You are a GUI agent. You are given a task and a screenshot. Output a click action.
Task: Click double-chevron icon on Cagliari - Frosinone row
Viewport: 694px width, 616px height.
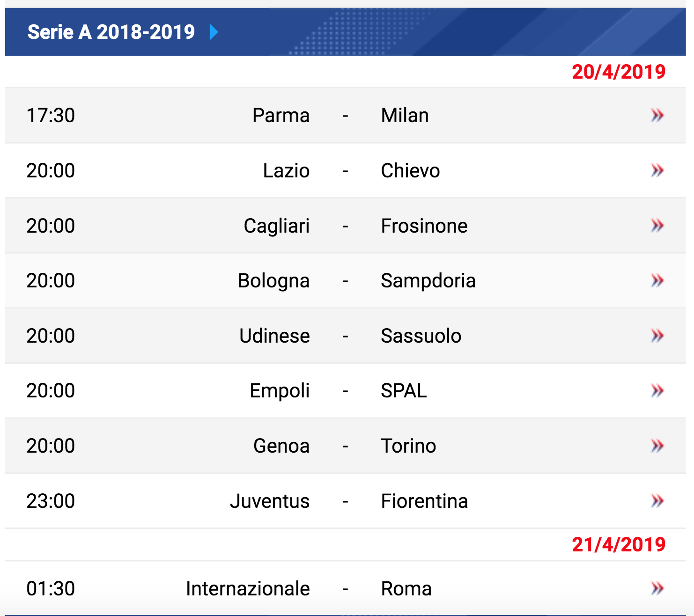pos(657,226)
